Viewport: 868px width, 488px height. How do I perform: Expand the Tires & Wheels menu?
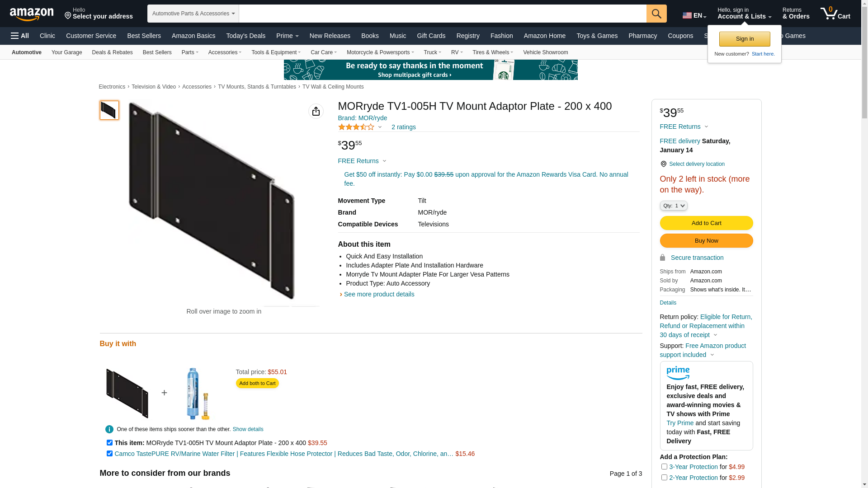point(492,52)
